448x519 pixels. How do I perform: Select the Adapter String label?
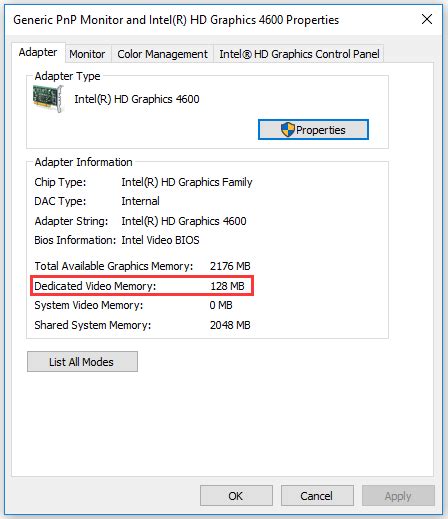click(x=71, y=221)
